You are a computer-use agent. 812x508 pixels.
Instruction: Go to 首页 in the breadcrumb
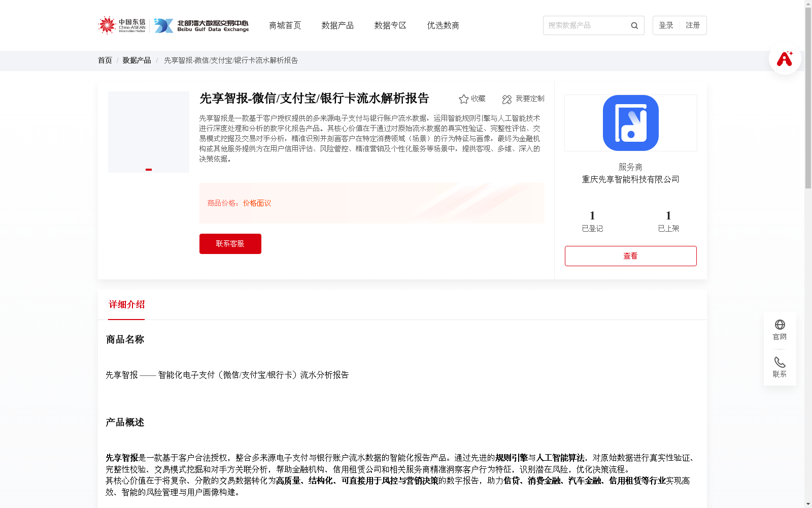pos(105,60)
